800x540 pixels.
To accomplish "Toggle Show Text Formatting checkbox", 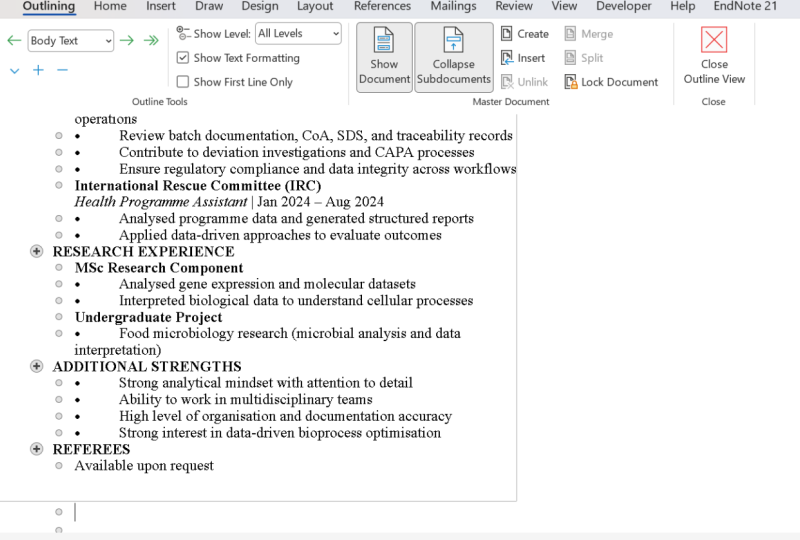I will [183, 58].
